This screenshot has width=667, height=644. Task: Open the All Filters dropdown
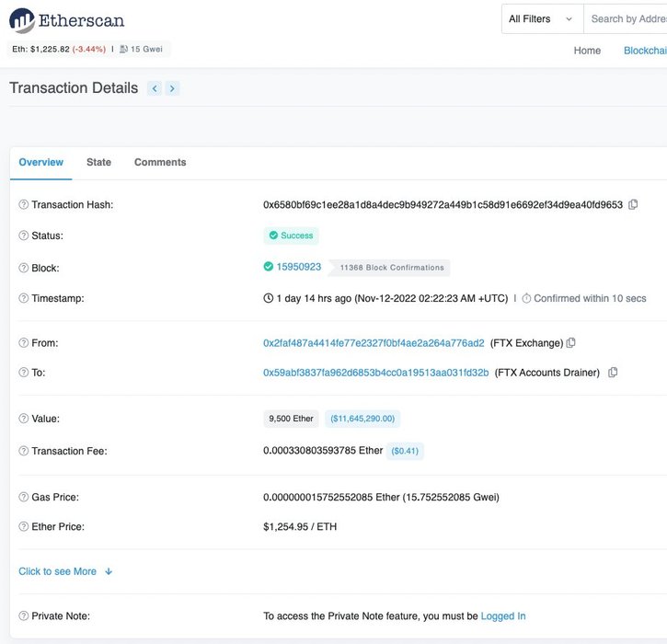coord(543,18)
